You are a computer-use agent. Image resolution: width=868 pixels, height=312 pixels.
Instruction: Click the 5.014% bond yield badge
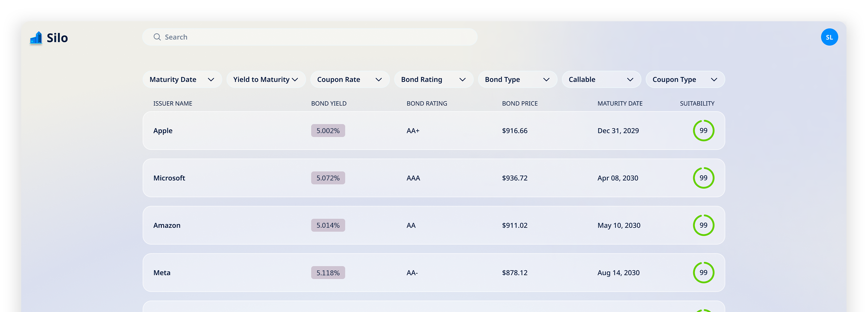click(328, 225)
